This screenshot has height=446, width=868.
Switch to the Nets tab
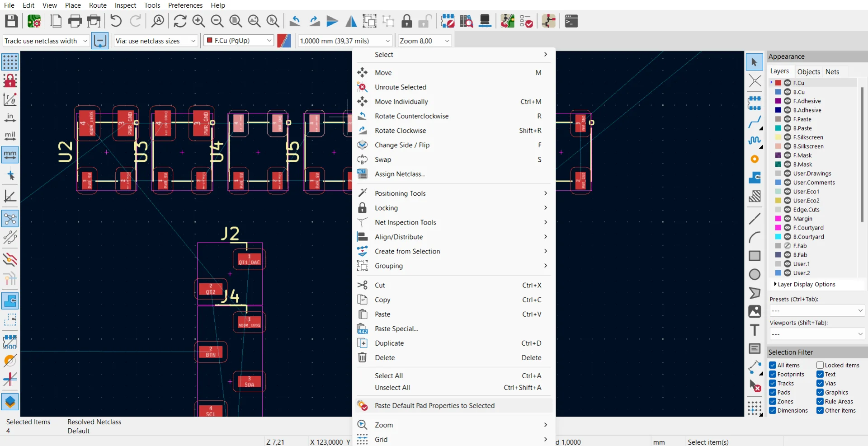click(x=832, y=71)
